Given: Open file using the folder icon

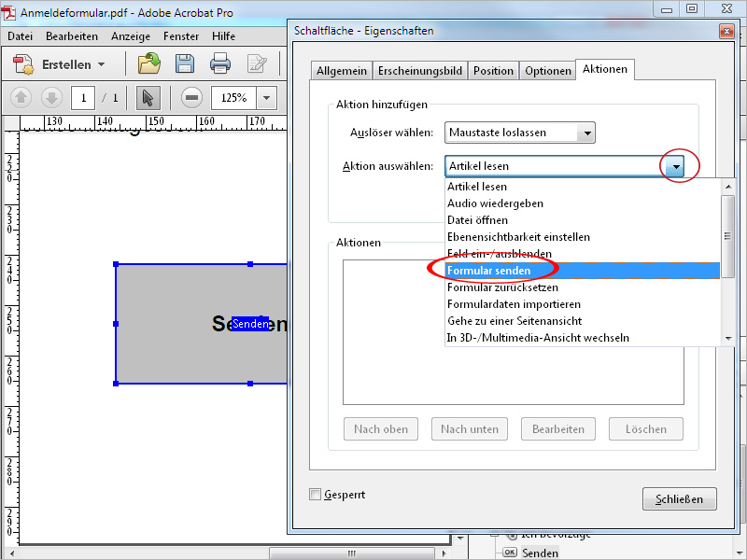Looking at the screenshot, I should pyautogui.click(x=149, y=63).
